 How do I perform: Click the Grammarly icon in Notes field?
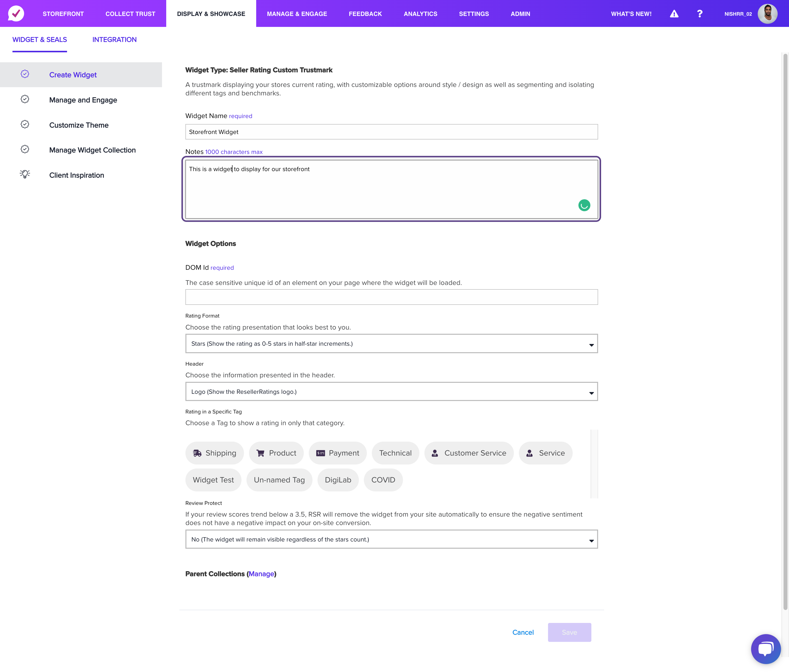pos(584,205)
